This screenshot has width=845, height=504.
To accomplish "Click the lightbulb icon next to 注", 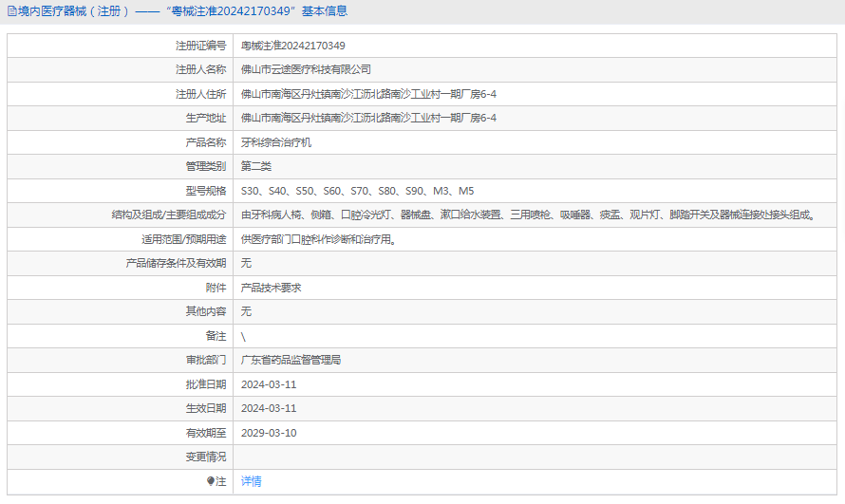I will (211, 481).
